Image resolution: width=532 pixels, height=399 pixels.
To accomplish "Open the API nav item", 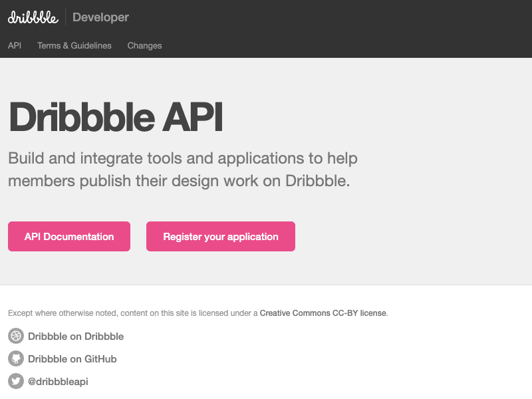I will tap(15, 45).
